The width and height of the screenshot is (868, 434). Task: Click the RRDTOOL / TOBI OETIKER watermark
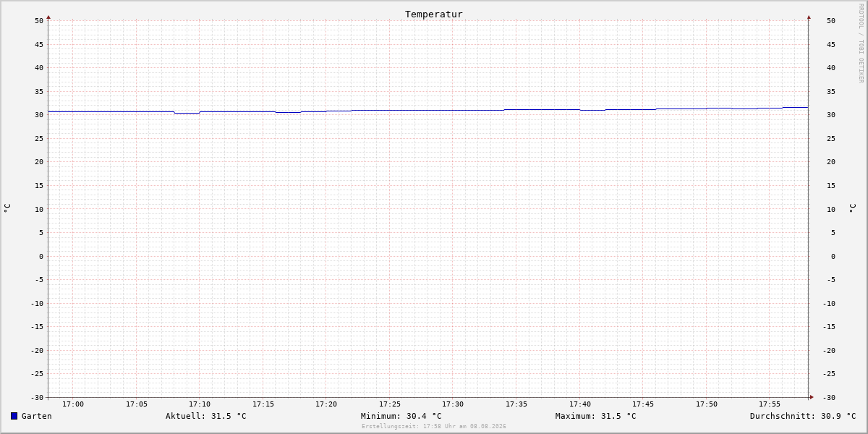861,43
